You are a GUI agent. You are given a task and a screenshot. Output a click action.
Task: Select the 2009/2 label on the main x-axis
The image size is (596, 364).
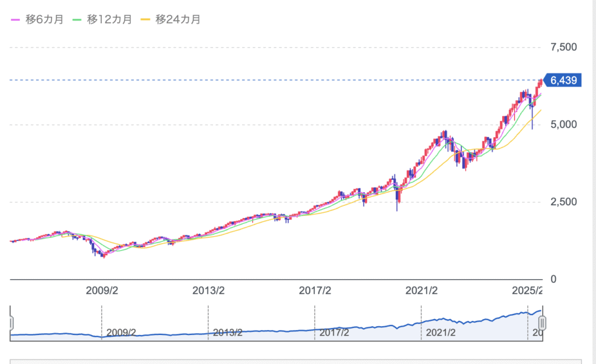pyautogui.click(x=102, y=291)
